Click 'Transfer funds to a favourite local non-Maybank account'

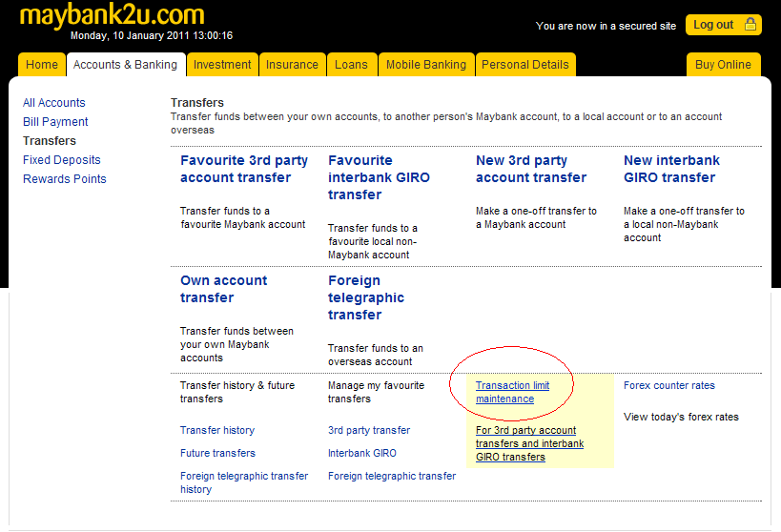tap(373, 241)
